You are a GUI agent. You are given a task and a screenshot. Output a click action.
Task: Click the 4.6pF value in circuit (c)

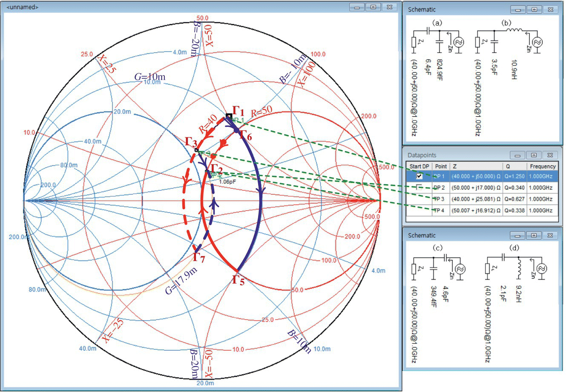(x=445, y=294)
